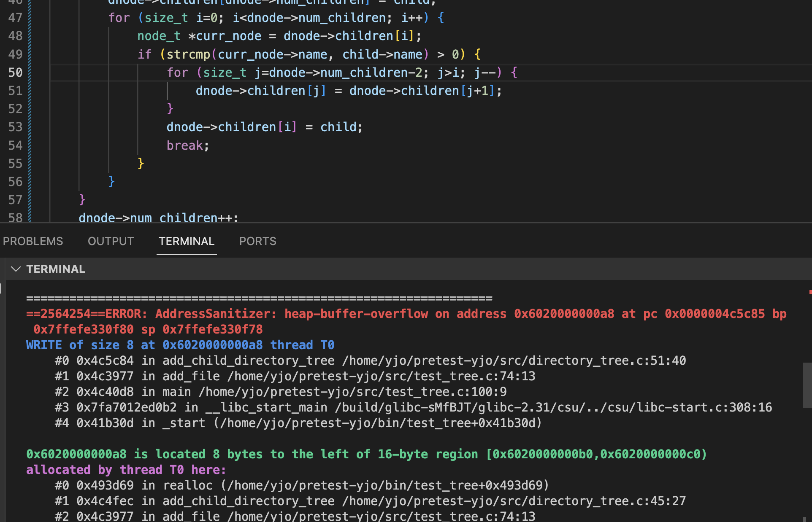Screen dimensions: 812x522
Task: Switch to the PROBLEMS tab
Action: (33, 241)
